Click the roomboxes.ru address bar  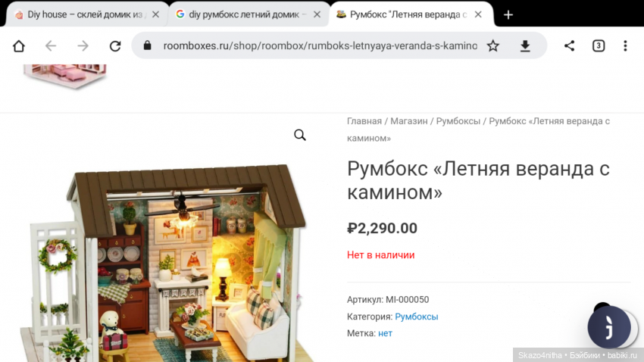point(320,45)
